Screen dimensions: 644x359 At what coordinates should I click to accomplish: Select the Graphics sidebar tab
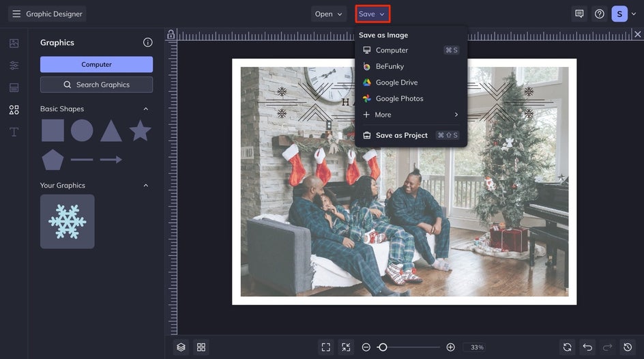point(14,110)
